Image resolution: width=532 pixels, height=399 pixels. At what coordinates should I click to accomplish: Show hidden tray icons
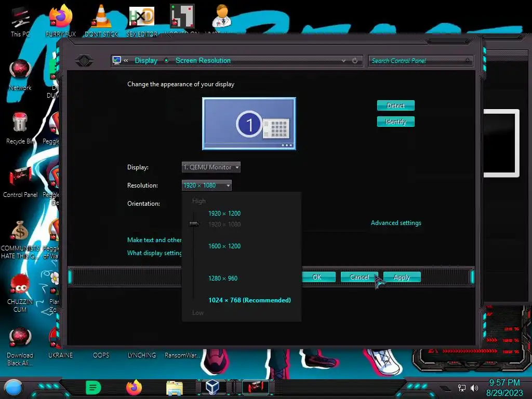[x=445, y=388]
